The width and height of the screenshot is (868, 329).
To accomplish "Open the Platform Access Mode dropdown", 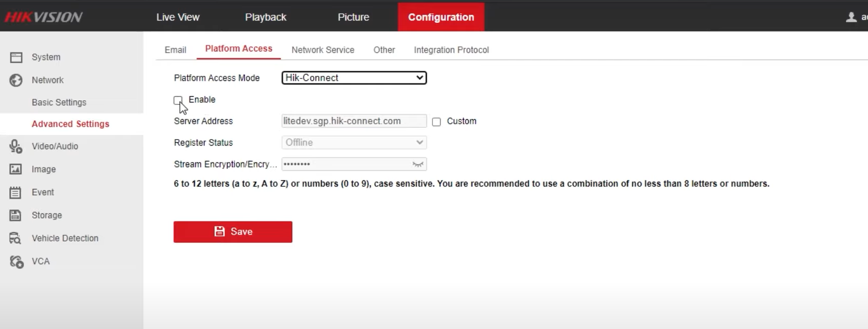I will (354, 78).
